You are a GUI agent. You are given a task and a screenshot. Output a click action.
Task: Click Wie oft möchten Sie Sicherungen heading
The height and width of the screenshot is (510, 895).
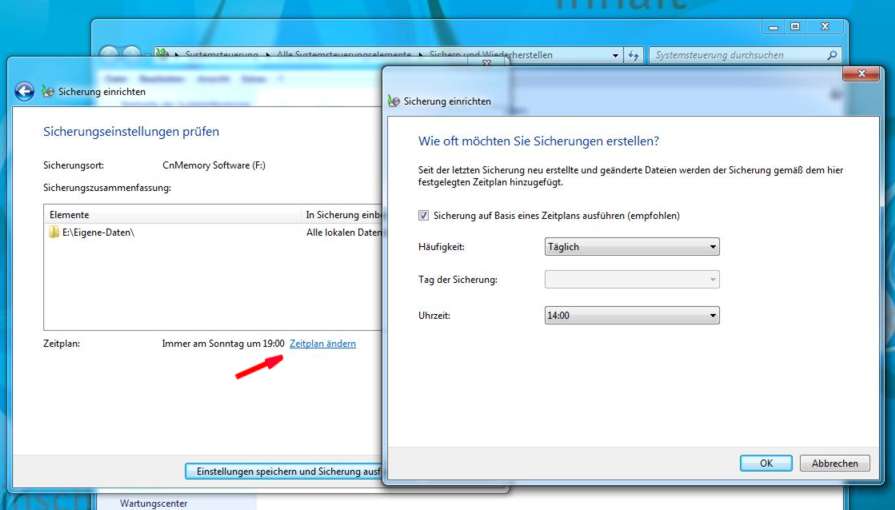pos(538,141)
